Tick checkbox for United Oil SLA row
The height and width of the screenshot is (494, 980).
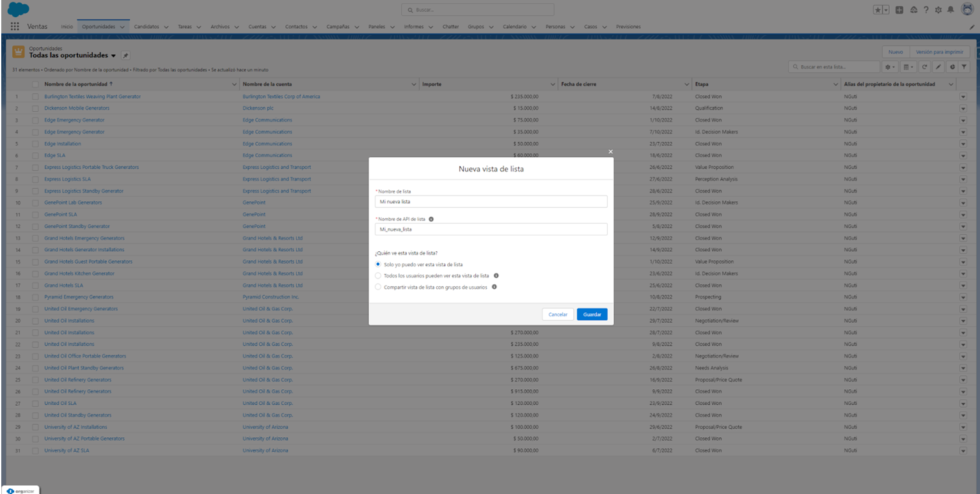pyautogui.click(x=36, y=403)
